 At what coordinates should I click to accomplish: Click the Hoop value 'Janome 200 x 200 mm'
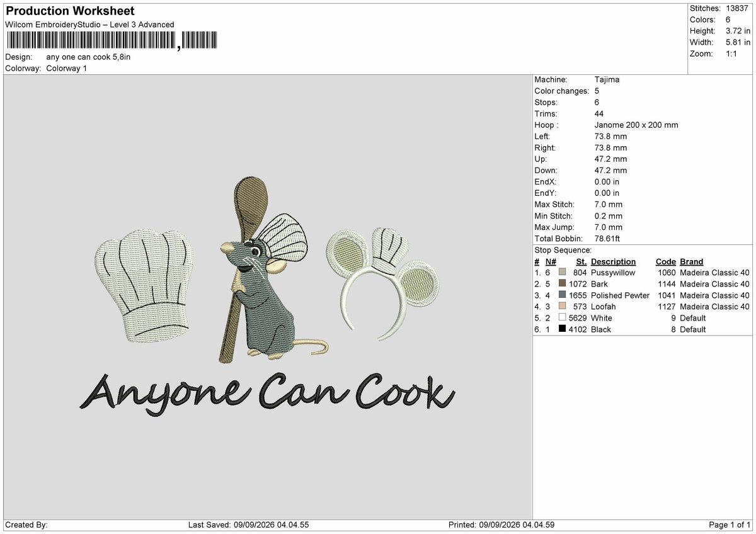pos(636,125)
